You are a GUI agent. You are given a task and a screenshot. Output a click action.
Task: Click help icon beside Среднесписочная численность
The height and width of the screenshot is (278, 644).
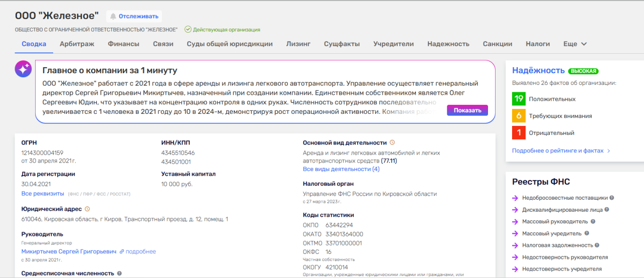point(119,273)
